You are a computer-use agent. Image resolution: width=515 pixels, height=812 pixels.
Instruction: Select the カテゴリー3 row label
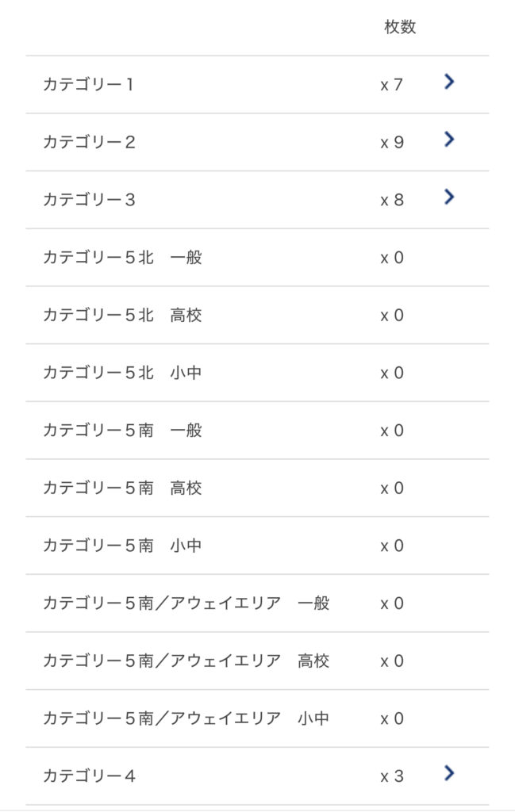coord(89,200)
